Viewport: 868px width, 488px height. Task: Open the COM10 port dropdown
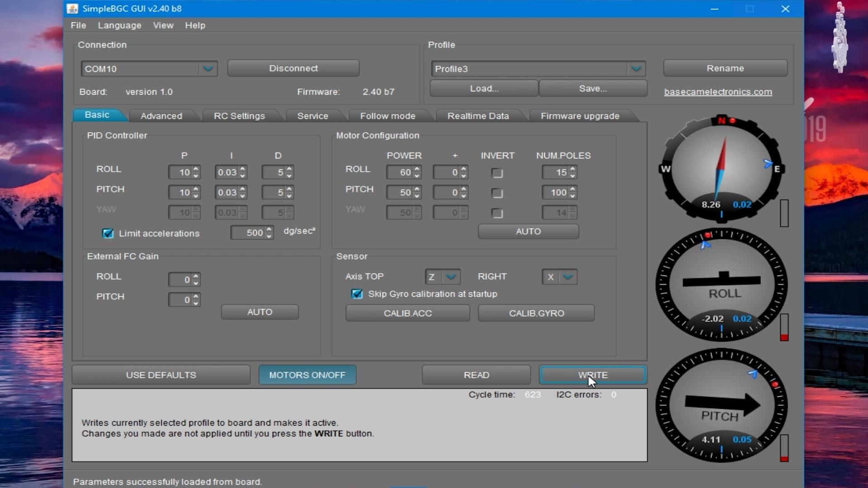pos(208,69)
